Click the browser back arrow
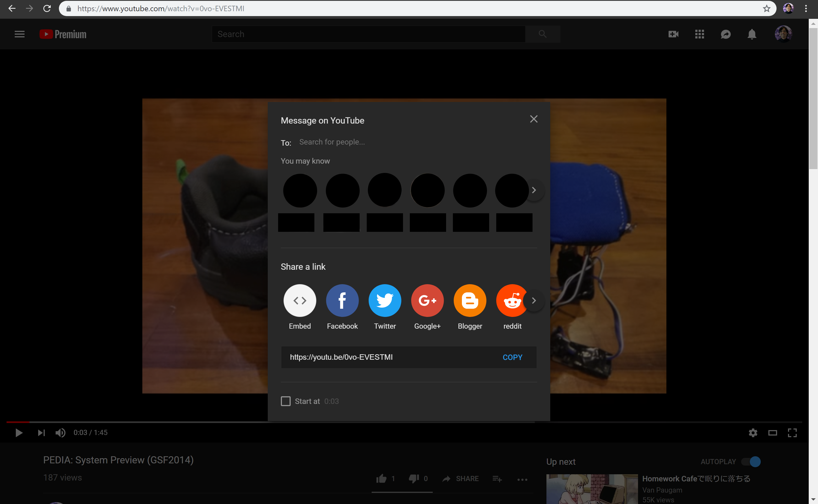 click(12, 8)
